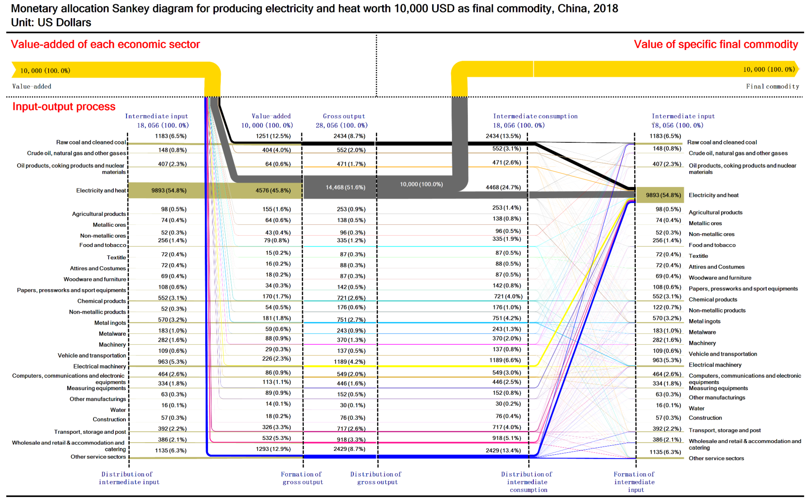Viewport: 812px width, 504px height.
Task: Select the Intermediate consumption column header
Action: tap(535, 116)
